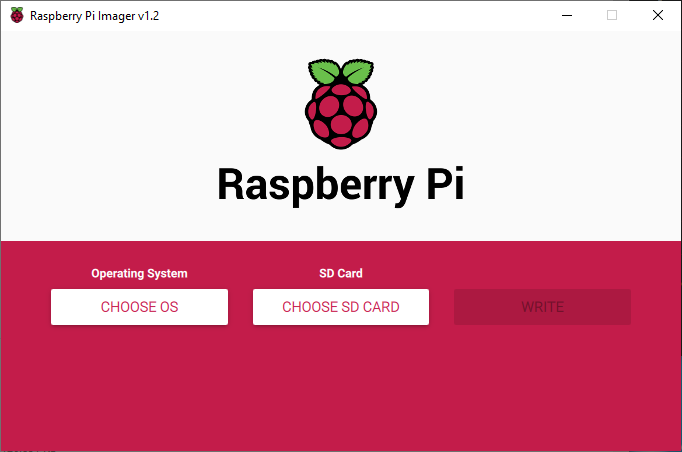Click the "Raspberry Pi Imager v1.2" window title
682x452 pixels.
94,16
